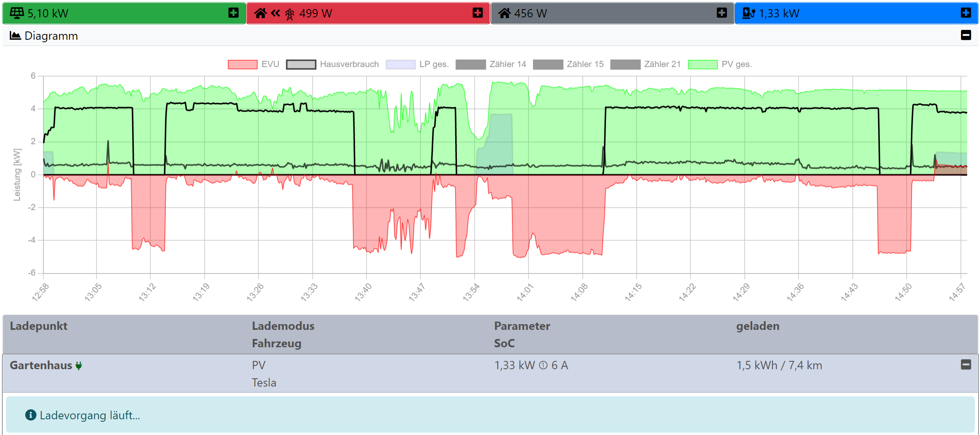Image resolution: width=980 pixels, height=435 pixels.
Task: Hide the PV ges. series in legend
Action: tap(720, 65)
